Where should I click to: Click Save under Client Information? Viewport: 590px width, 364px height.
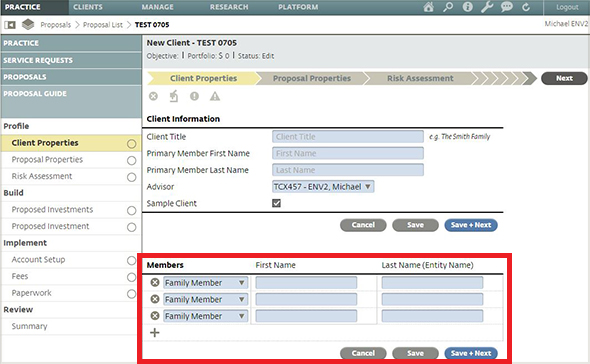(415, 225)
